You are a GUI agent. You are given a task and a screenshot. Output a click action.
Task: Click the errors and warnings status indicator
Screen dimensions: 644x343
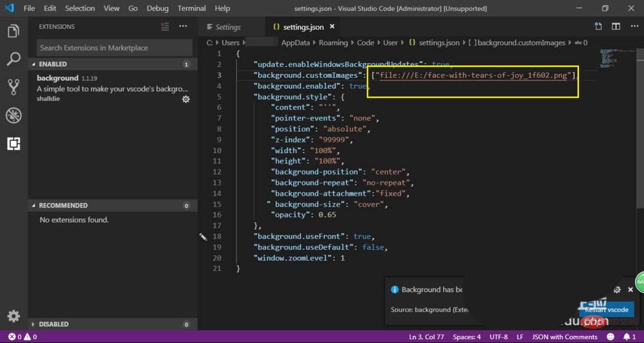pos(23,337)
